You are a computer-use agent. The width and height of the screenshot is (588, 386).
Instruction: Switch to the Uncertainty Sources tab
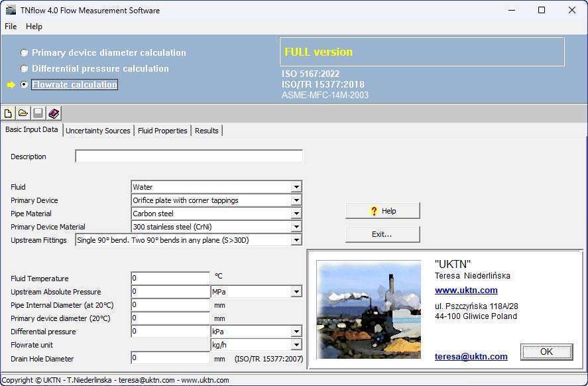point(98,131)
